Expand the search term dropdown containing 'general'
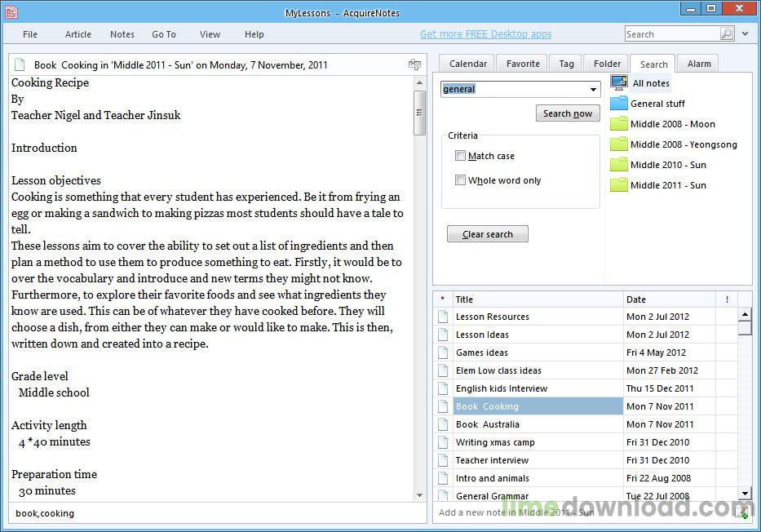Viewport: 761px width, 532px height. coord(593,89)
